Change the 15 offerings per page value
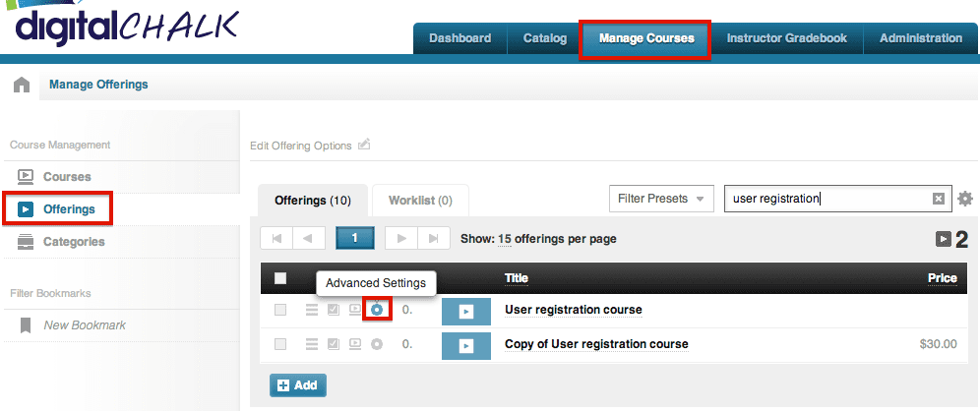This screenshot has width=980, height=411. [x=505, y=239]
